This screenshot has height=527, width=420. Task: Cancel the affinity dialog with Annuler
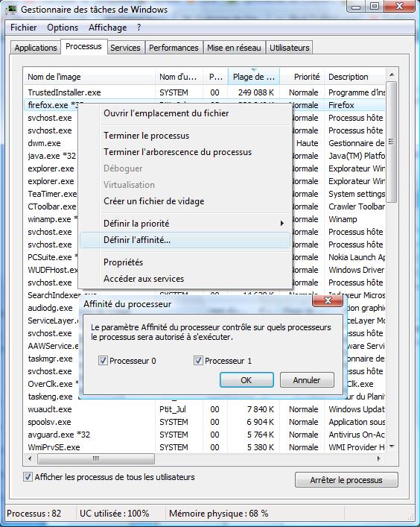307,380
